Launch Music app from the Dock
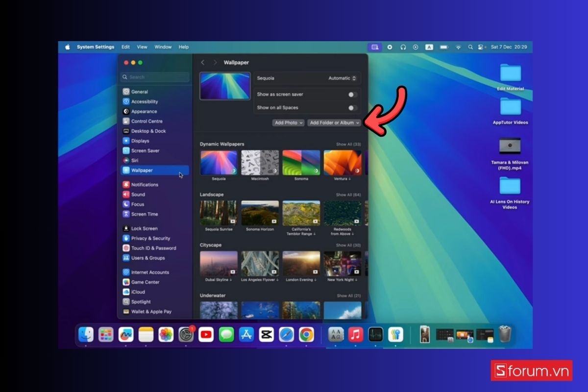Viewport: 588px width, 392px height. [x=356, y=335]
